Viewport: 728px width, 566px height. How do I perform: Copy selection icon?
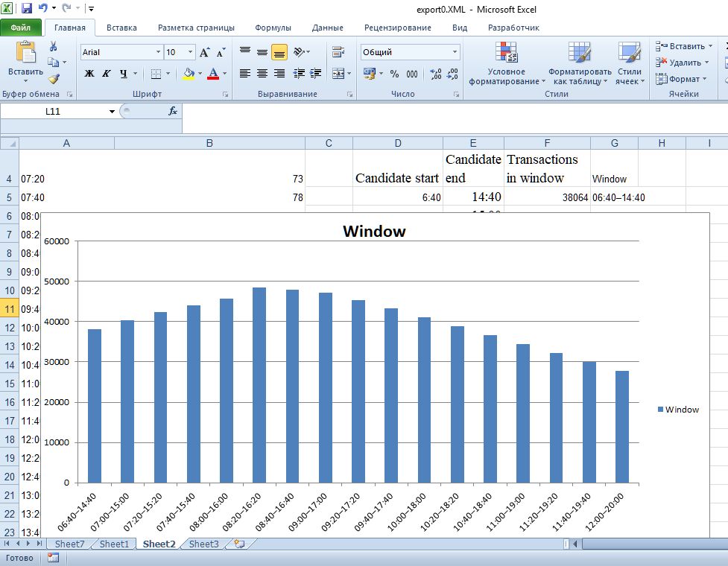[x=54, y=62]
